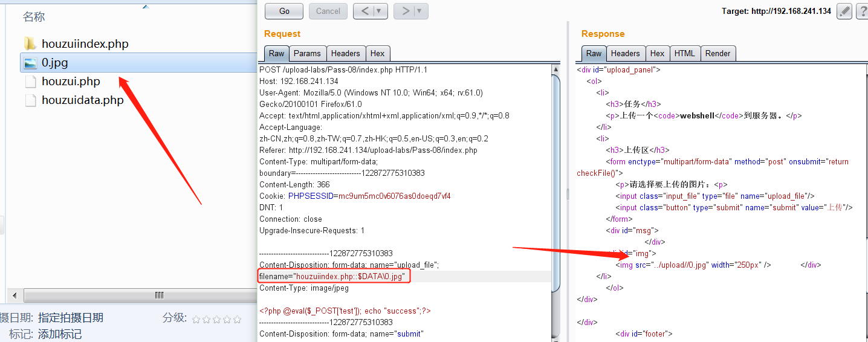
Task: Click the houzui.php file icon
Action: (30, 82)
